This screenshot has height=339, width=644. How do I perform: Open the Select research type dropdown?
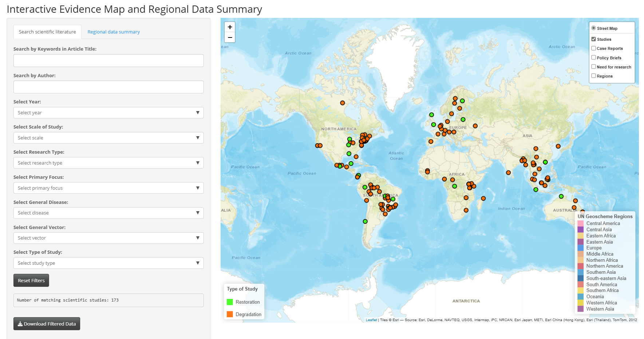pos(108,163)
